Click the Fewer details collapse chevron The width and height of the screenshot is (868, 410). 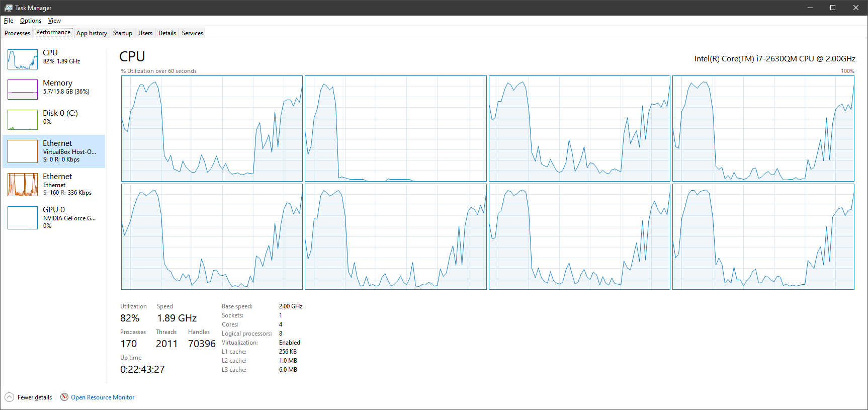click(10, 397)
